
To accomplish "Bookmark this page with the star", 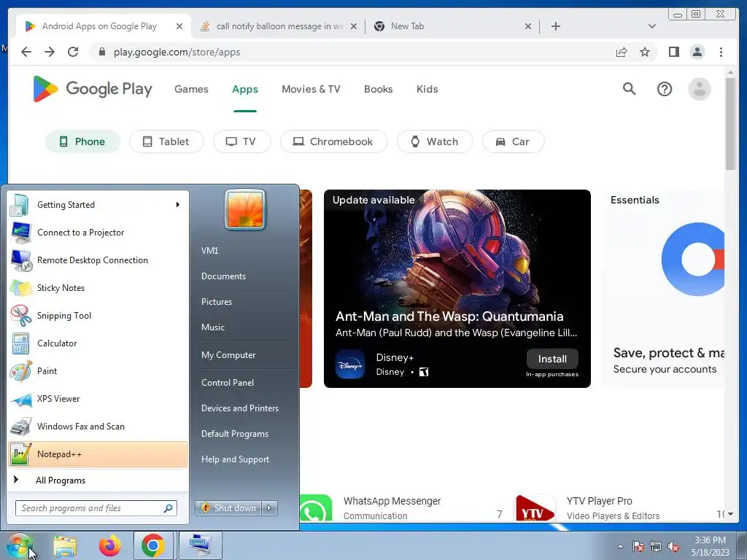I will click(x=645, y=52).
